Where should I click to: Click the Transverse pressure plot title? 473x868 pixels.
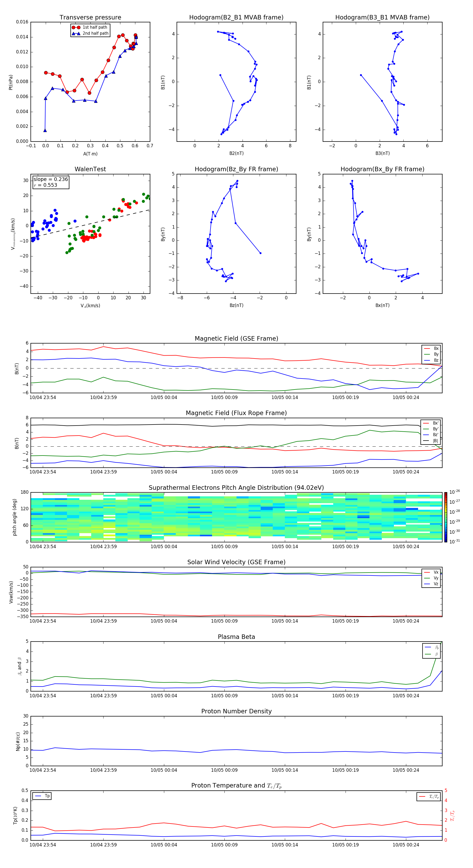point(90,18)
